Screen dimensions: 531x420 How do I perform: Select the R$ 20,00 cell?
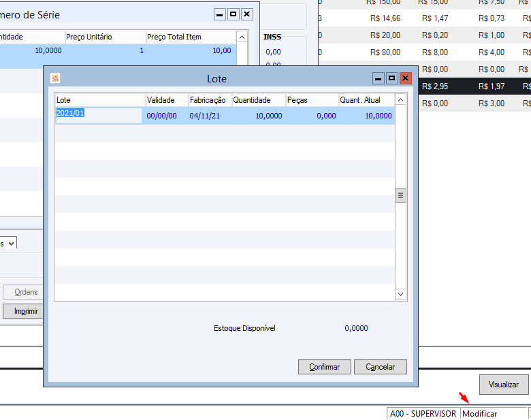[x=385, y=35]
